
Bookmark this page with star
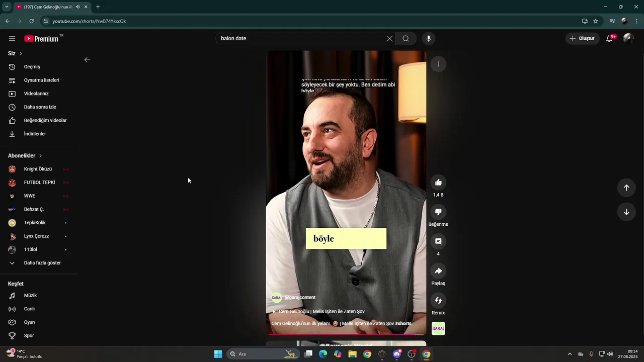[x=596, y=21]
